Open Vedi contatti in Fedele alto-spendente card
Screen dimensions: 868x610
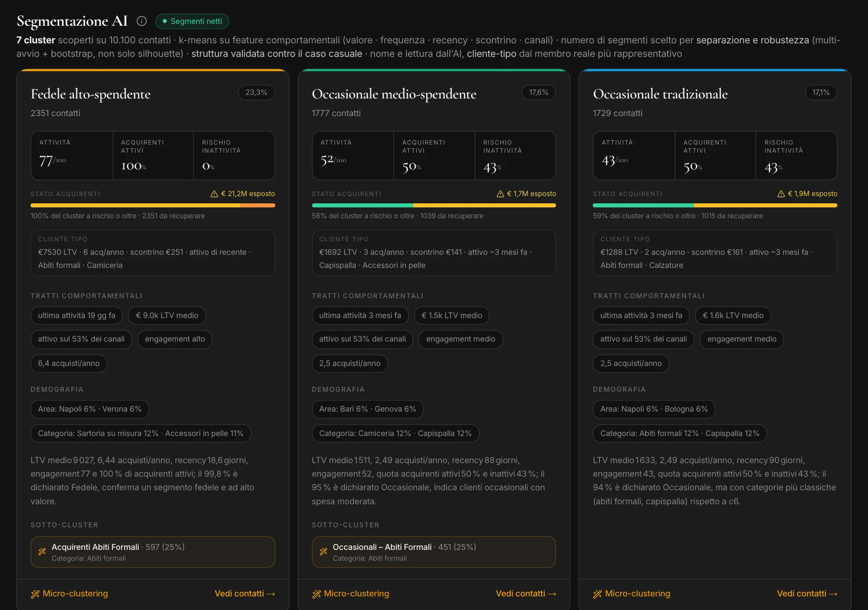click(245, 594)
